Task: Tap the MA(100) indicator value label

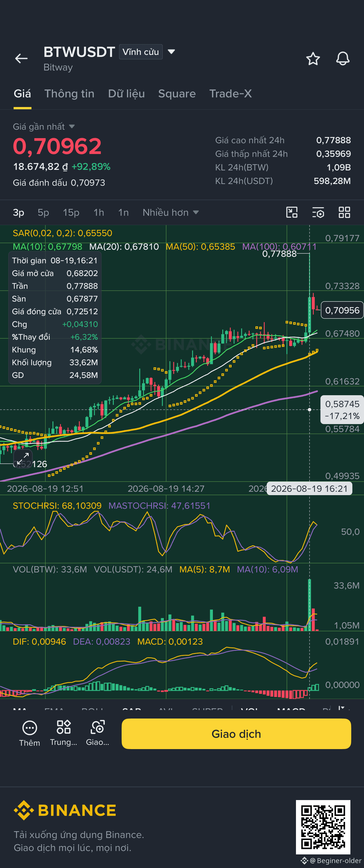Action: point(279,247)
